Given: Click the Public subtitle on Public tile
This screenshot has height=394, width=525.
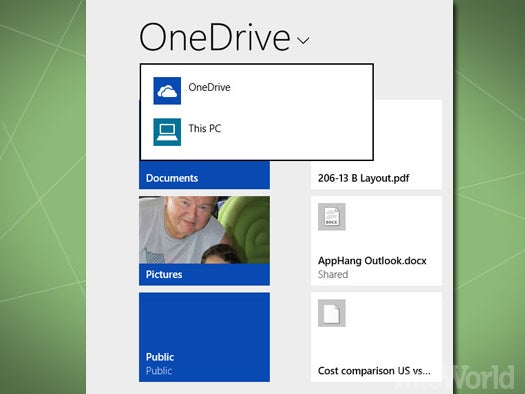Looking at the screenshot, I should point(159,371).
